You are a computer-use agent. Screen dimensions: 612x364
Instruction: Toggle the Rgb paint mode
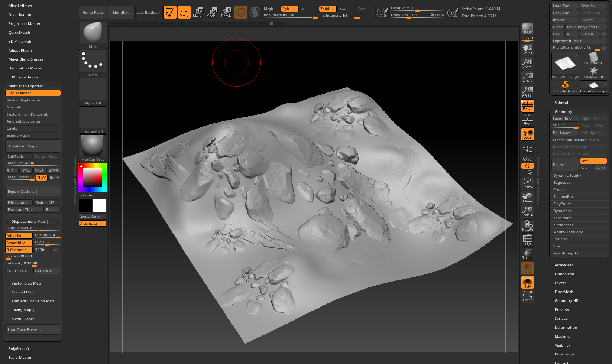(289, 9)
